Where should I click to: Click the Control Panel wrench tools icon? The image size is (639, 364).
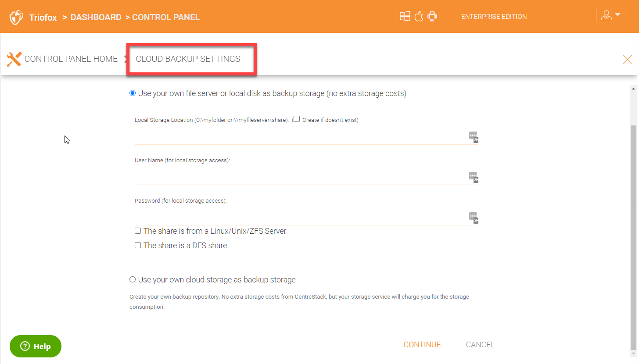[14, 59]
